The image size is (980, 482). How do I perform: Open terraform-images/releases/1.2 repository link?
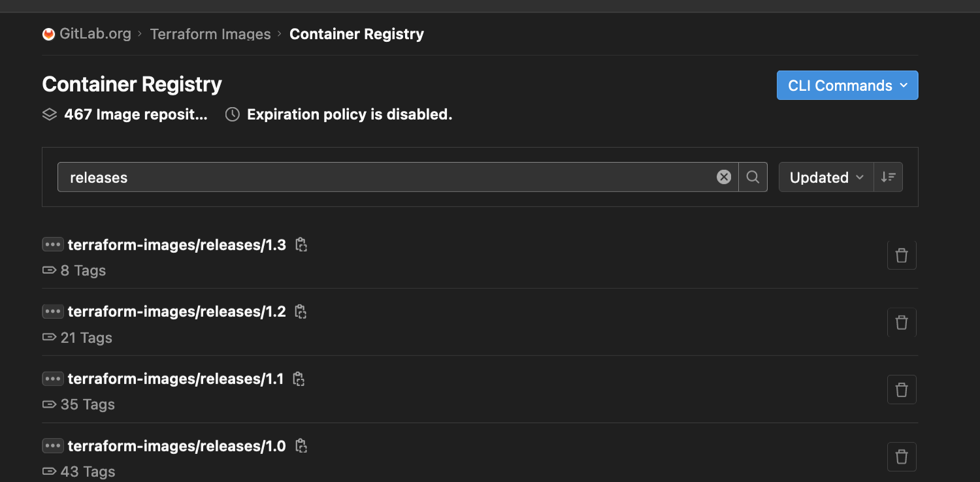176,312
